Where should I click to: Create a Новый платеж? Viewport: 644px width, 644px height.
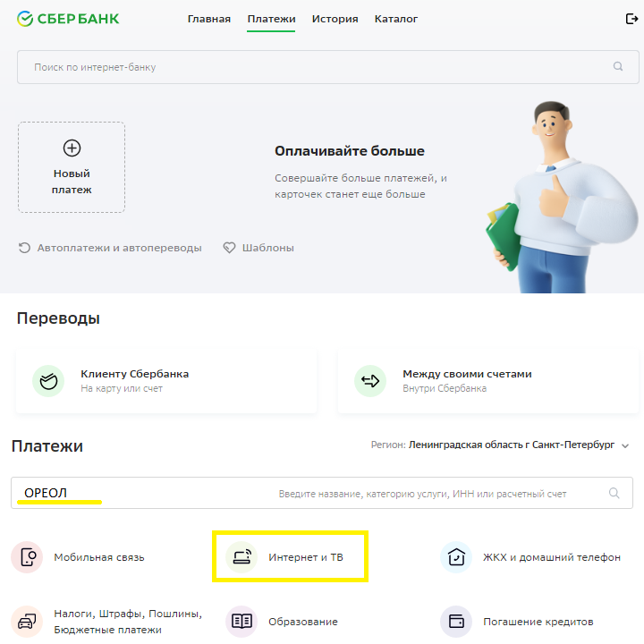point(72,167)
